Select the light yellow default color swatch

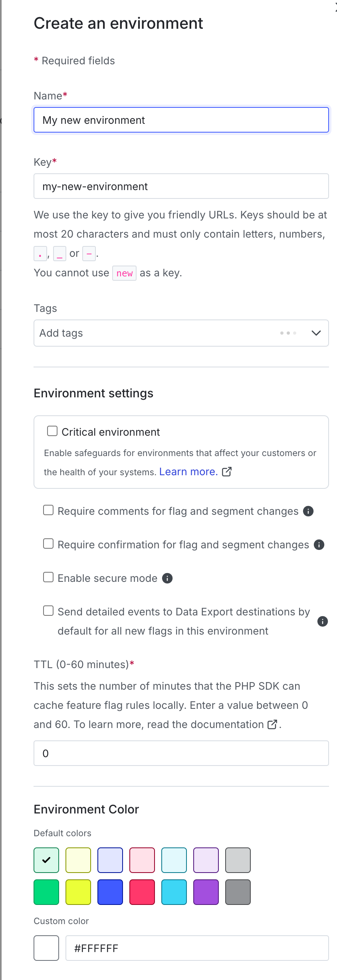pyautogui.click(x=78, y=860)
